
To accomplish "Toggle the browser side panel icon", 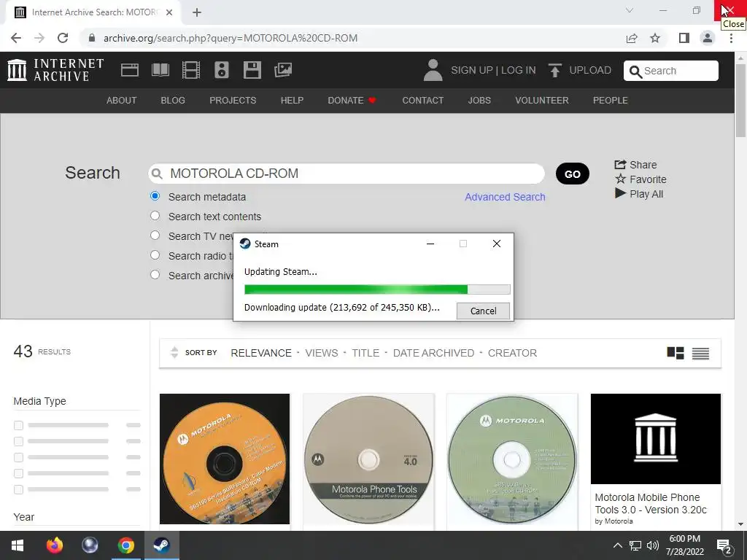I will point(684,38).
